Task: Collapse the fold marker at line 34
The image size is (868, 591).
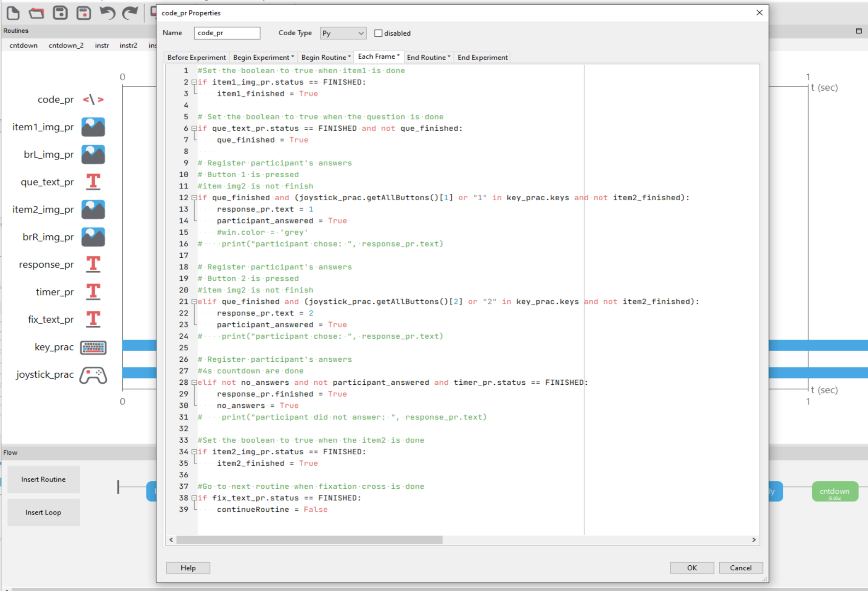Action: click(x=194, y=452)
